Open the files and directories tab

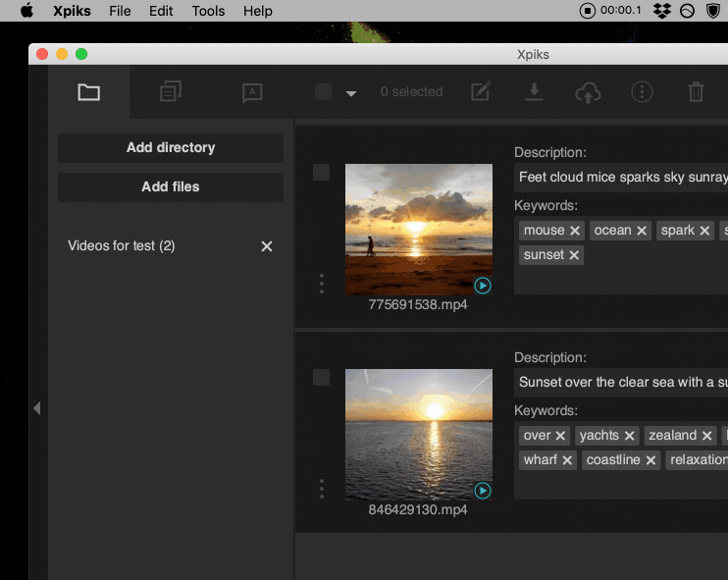point(89,92)
